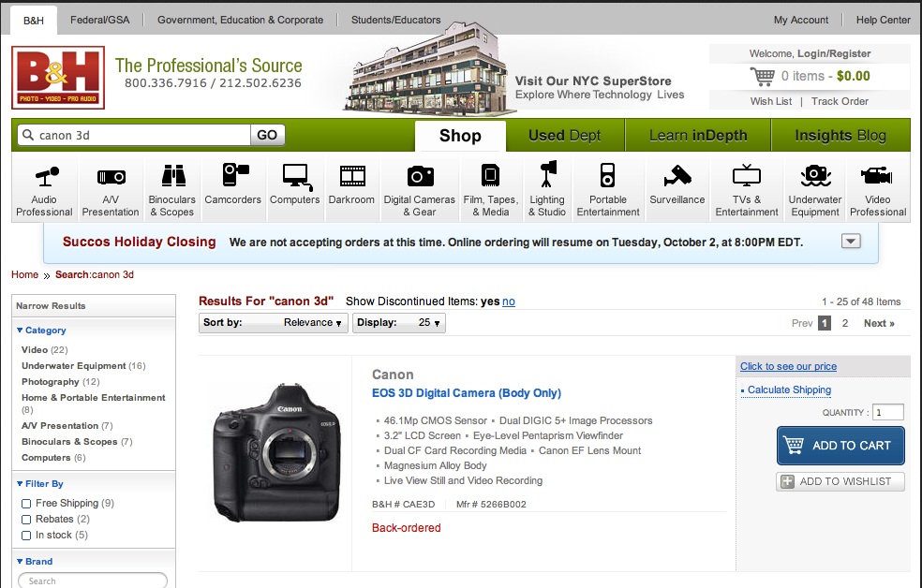Click the ADD TO CART button
The height and width of the screenshot is (588, 922).
[840, 446]
